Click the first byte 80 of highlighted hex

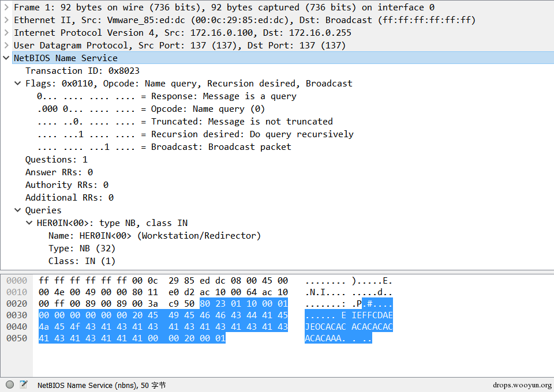(x=204, y=303)
